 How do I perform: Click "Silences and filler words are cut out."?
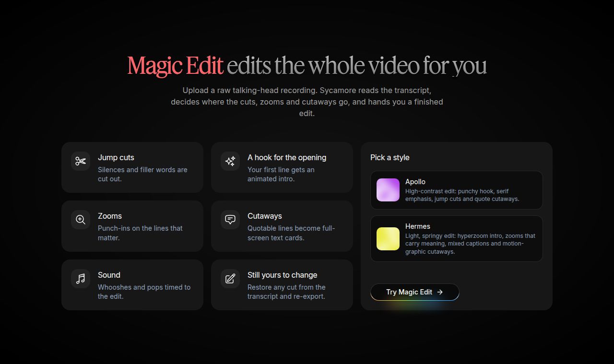142,174
